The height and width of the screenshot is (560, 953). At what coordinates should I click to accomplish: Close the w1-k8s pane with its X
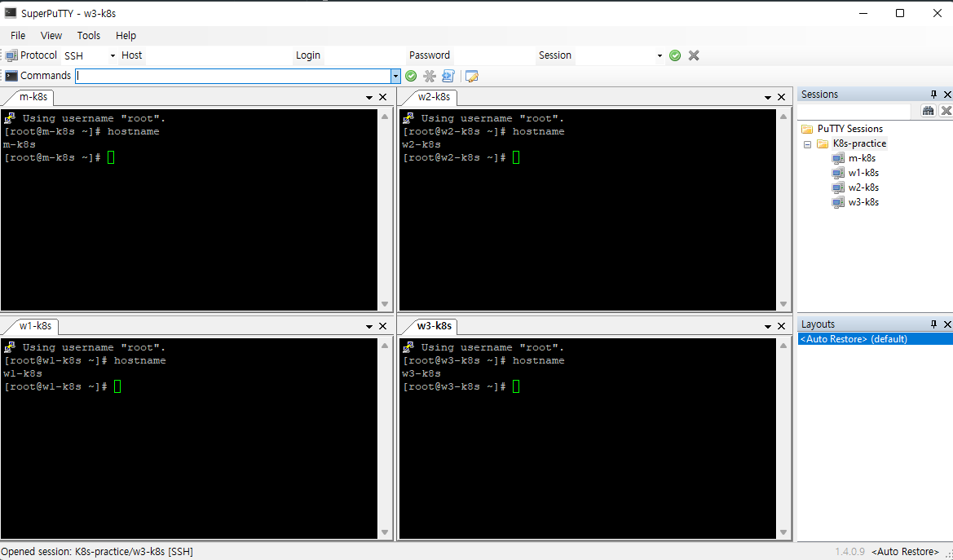point(383,327)
